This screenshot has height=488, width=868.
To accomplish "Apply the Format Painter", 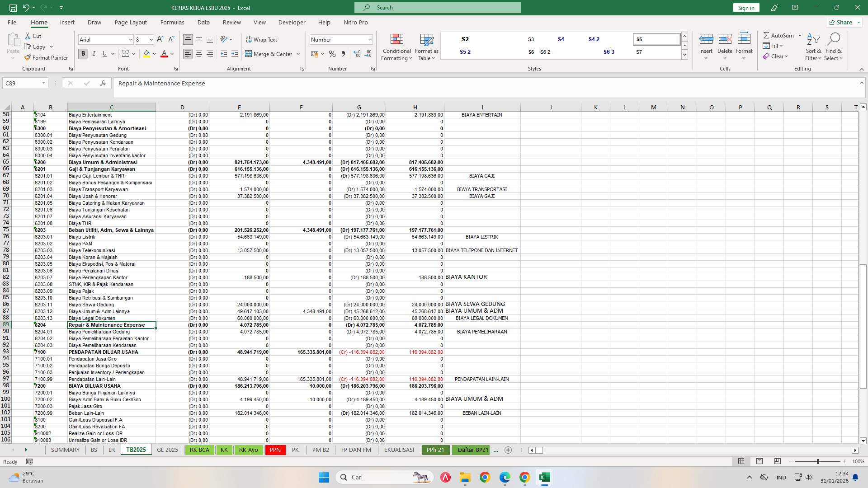I will coord(46,57).
